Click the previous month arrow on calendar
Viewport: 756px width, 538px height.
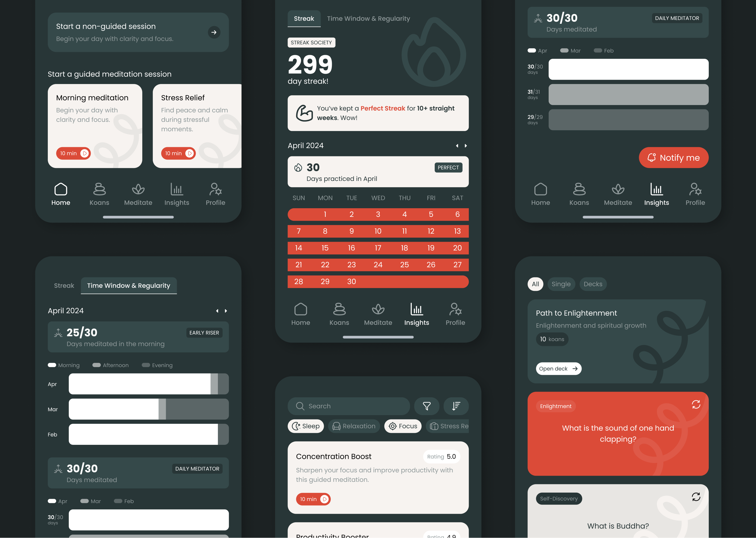click(457, 146)
